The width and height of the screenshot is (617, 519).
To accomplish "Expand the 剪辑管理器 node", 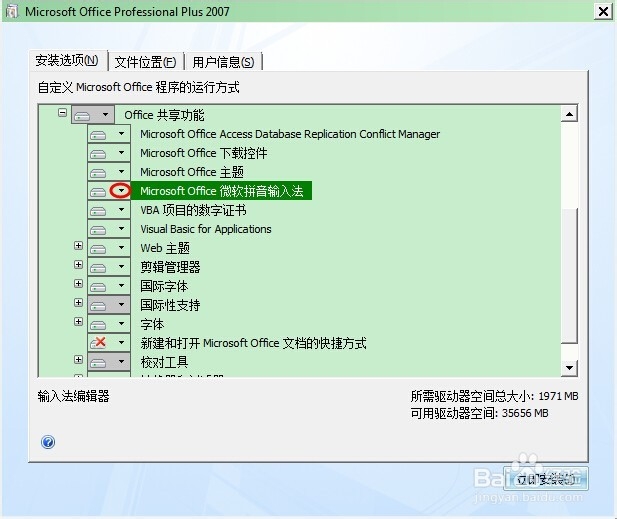I will pyautogui.click(x=78, y=264).
